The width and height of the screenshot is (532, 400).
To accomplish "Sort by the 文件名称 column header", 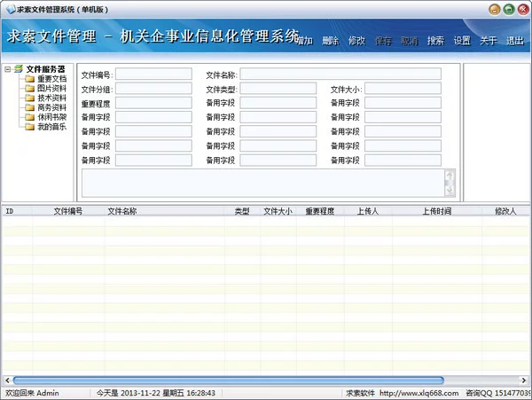I will [x=165, y=211].
